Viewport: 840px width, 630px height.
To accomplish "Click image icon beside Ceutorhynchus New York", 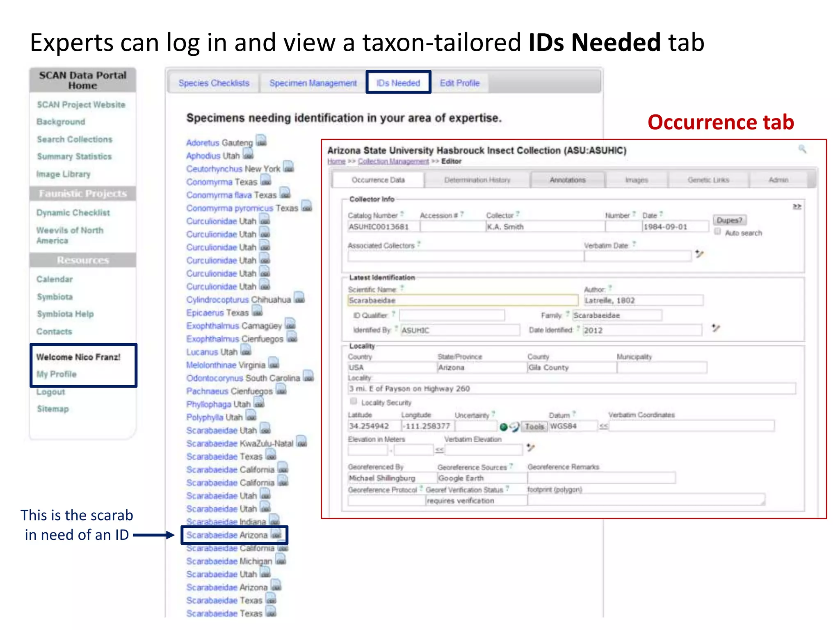I will coord(289,167).
